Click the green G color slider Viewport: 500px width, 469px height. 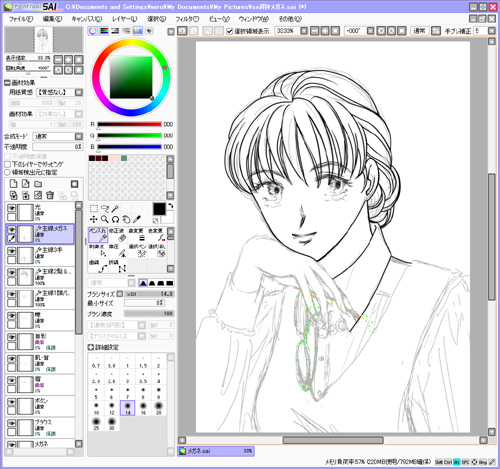pyautogui.click(x=129, y=136)
